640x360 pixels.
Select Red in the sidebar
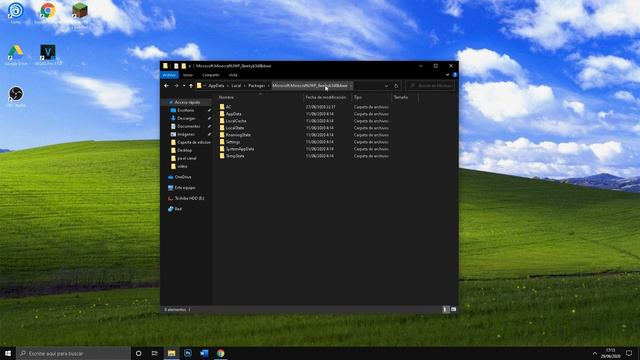pyautogui.click(x=178, y=209)
